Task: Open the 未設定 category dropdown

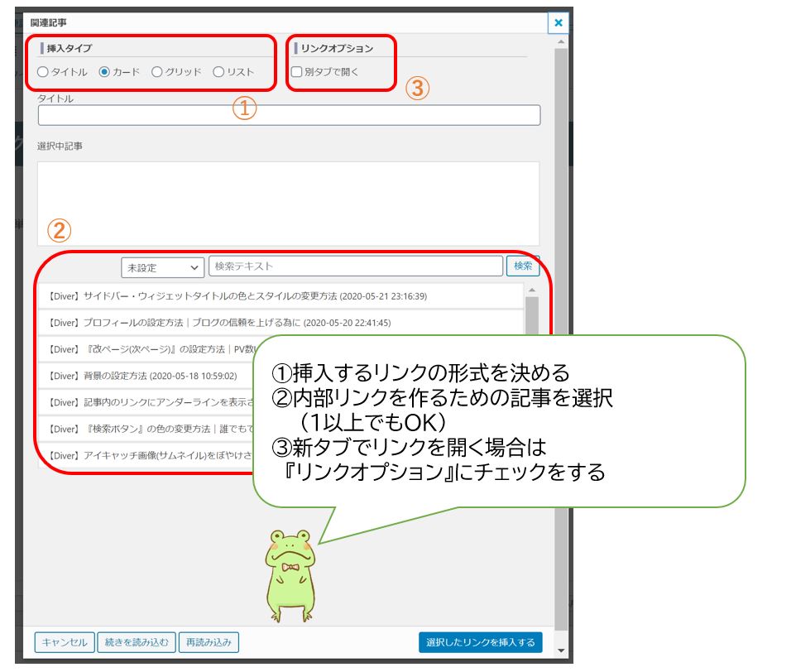Action: (162, 267)
